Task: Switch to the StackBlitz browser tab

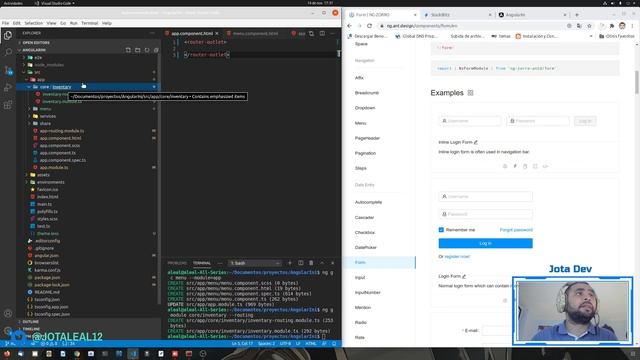Action: tap(457, 15)
